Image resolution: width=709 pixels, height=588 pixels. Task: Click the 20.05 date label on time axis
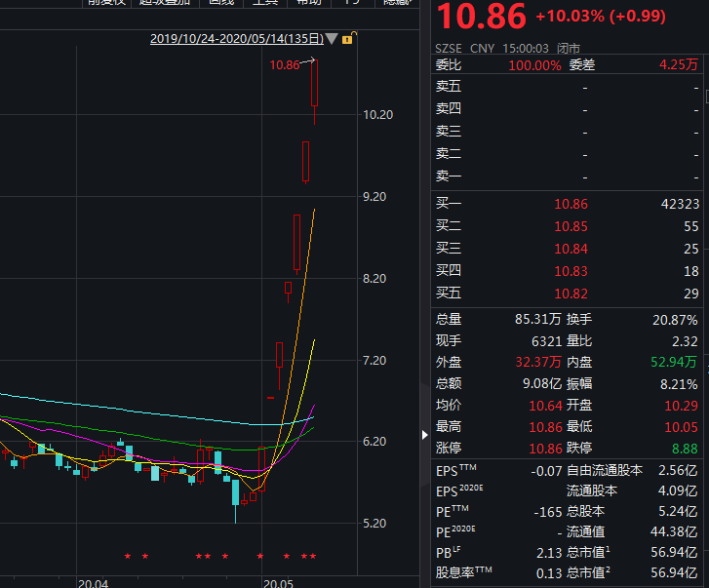click(278, 582)
